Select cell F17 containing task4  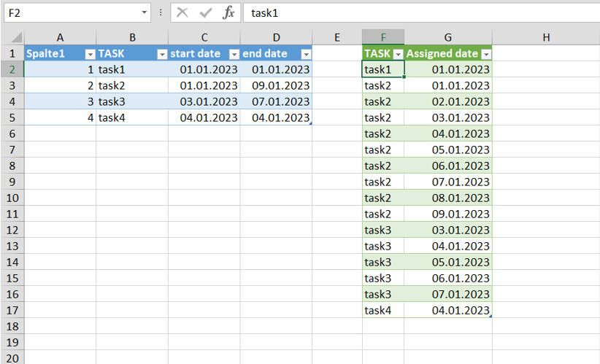[x=383, y=310]
